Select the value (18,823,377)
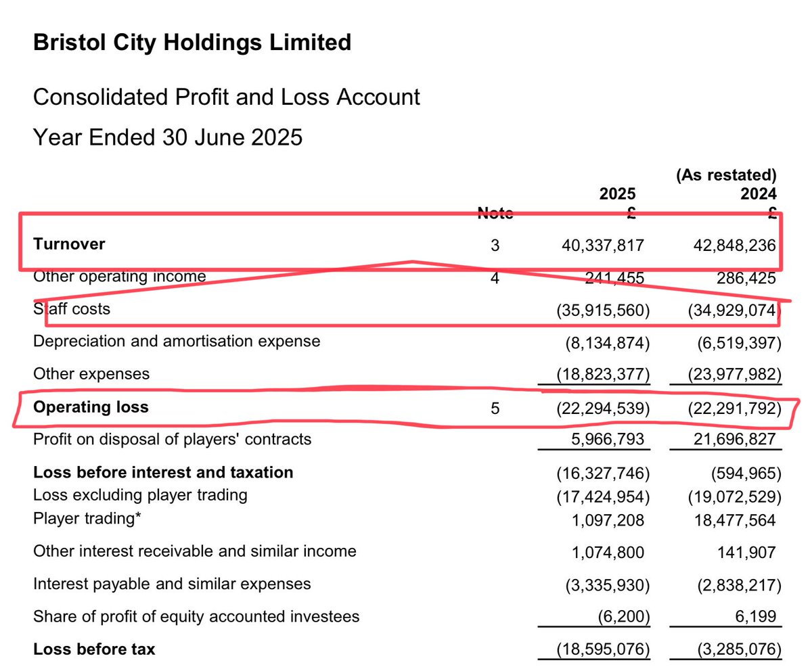Image resolution: width=812 pixels, height=671 pixels. click(x=602, y=375)
